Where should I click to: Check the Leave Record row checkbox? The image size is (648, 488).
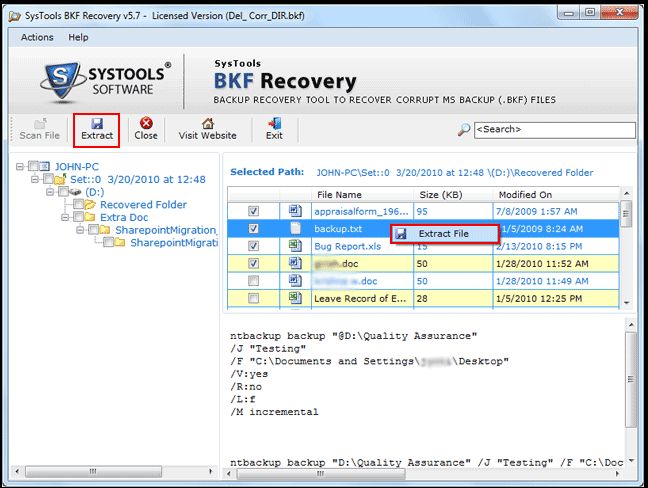click(x=253, y=298)
